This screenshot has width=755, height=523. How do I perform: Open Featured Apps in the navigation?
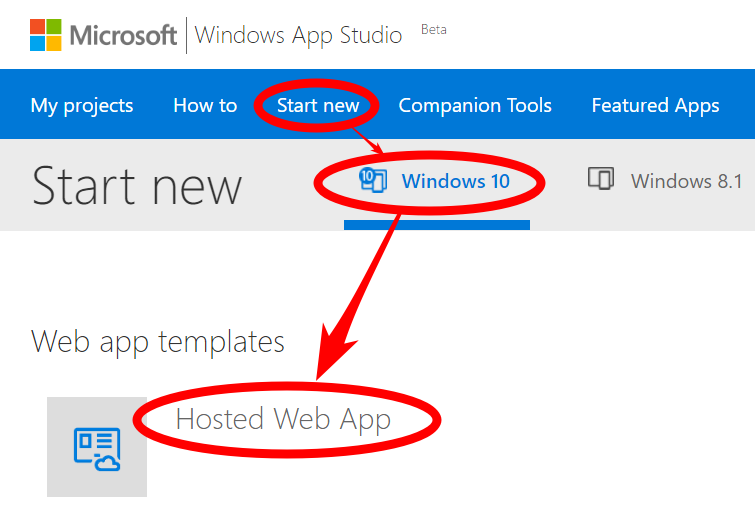[655, 105]
